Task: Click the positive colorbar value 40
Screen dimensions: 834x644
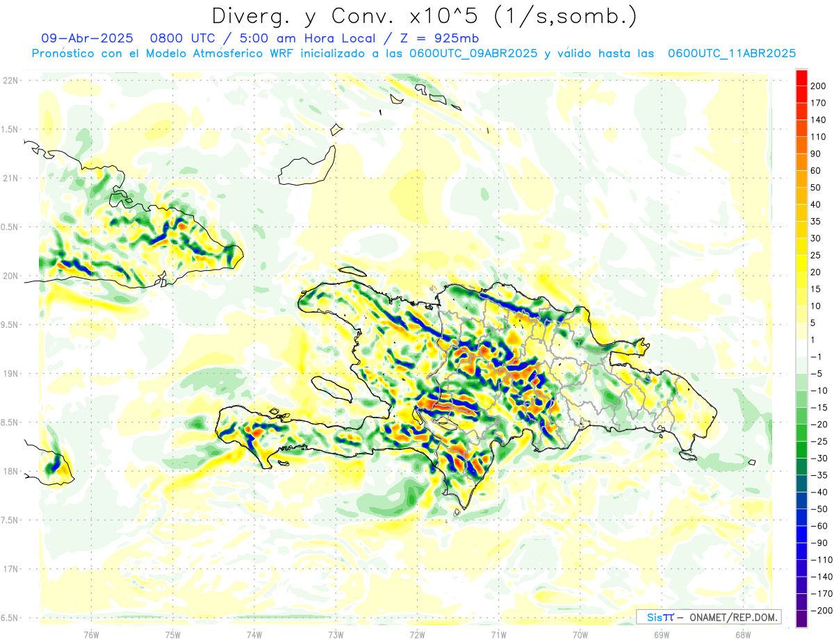Action: click(x=816, y=205)
